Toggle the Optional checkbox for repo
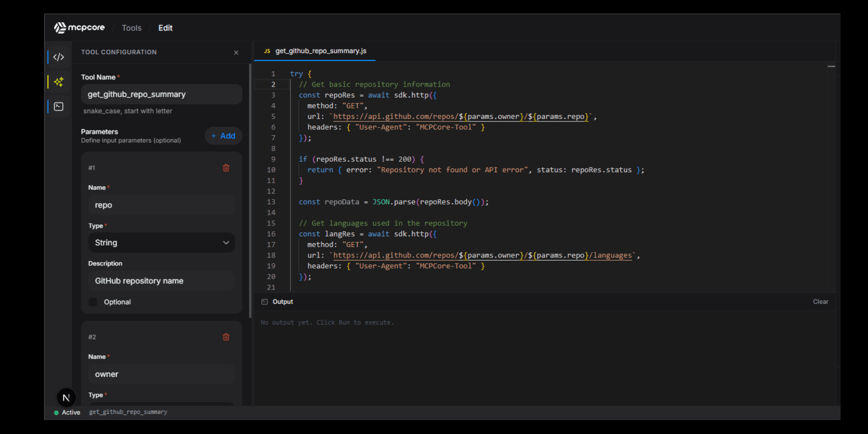This screenshot has height=434, width=868. (x=93, y=302)
